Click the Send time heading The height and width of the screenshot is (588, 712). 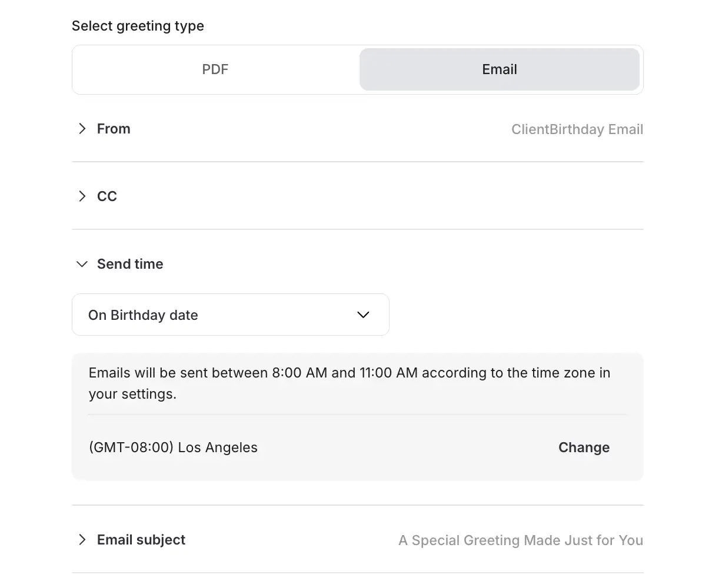(130, 264)
